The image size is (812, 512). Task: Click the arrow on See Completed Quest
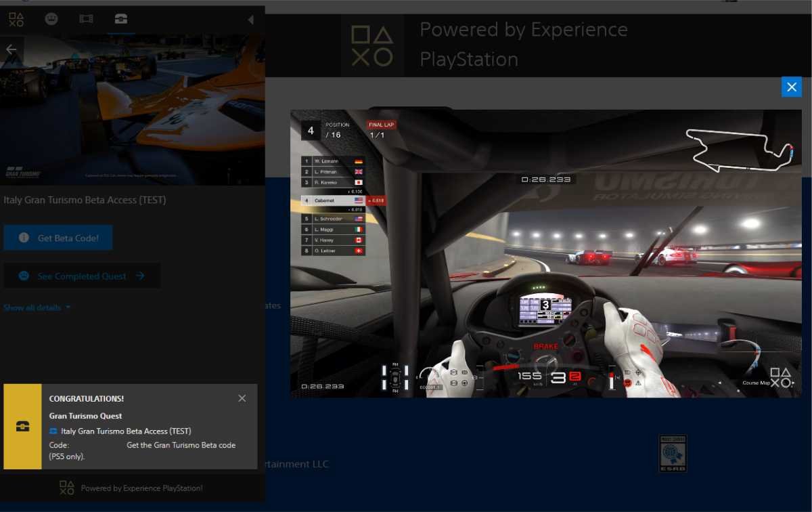[139, 276]
